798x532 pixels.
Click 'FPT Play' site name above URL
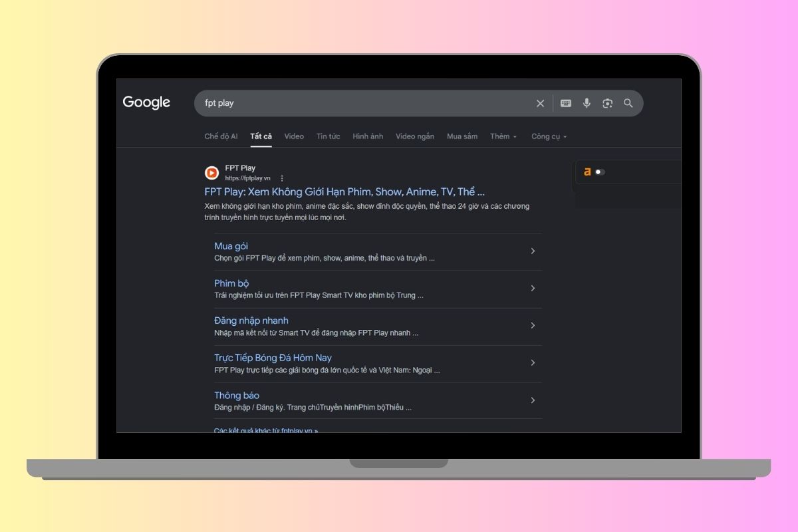(x=240, y=168)
